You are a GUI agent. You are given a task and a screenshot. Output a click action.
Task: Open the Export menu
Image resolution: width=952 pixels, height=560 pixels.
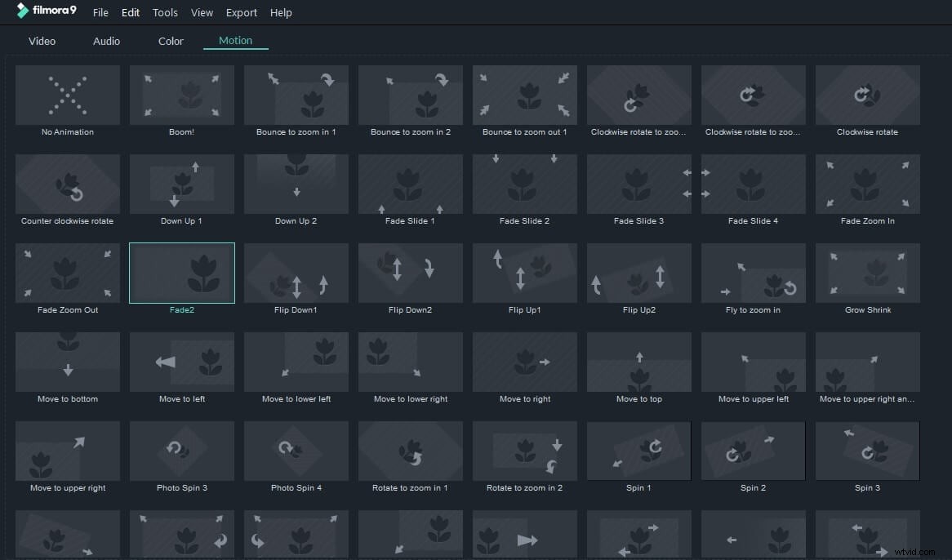tap(241, 12)
